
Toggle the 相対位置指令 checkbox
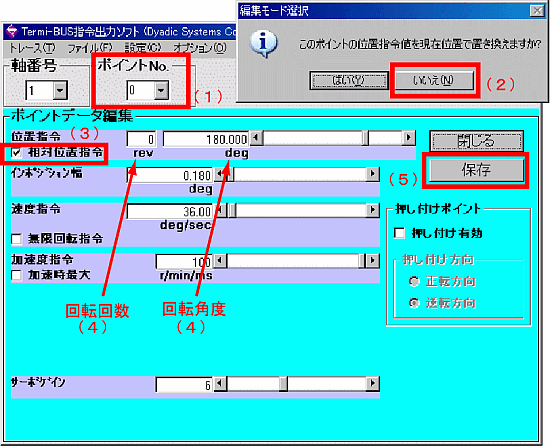(x=16, y=153)
